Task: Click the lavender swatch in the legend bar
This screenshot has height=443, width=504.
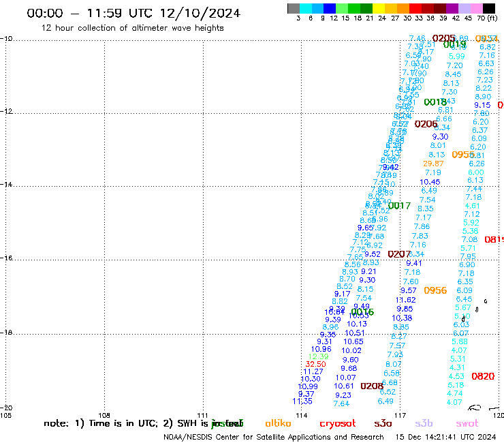Action: coord(464,8)
